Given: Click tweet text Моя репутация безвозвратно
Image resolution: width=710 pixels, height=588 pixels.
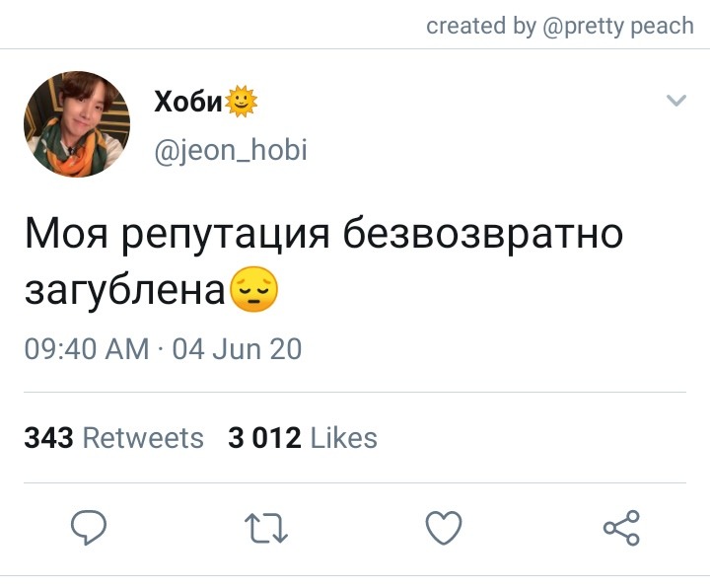Looking at the screenshot, I should (x=323, y=234).
